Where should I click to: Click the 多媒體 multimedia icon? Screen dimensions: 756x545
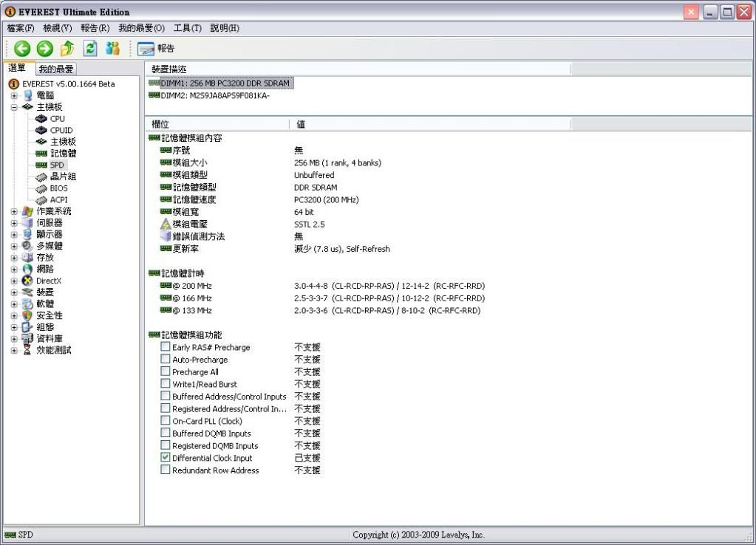pos(27,246)
